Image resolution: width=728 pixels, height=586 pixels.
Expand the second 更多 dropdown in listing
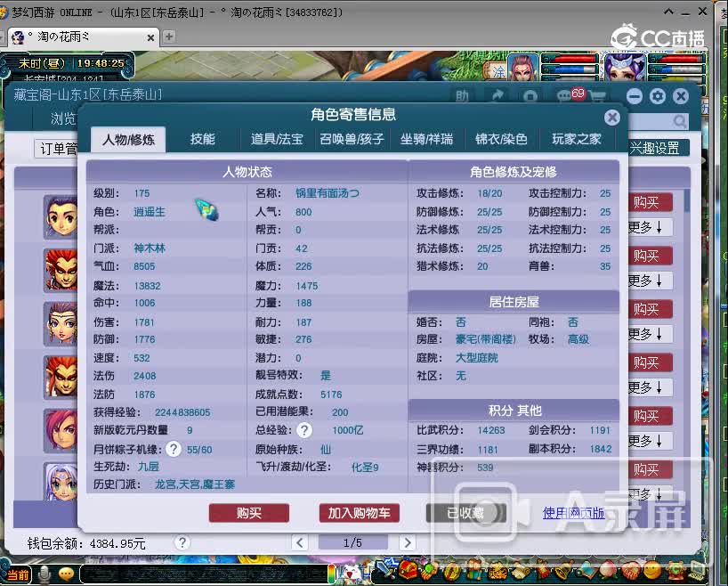click(x=650, y=281)
